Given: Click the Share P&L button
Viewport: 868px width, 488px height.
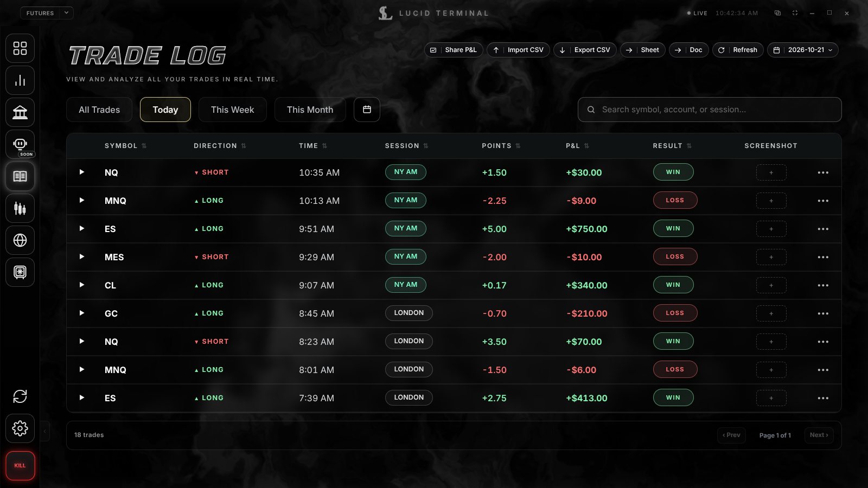Looking at the screenshot, I should coord(454,50).
